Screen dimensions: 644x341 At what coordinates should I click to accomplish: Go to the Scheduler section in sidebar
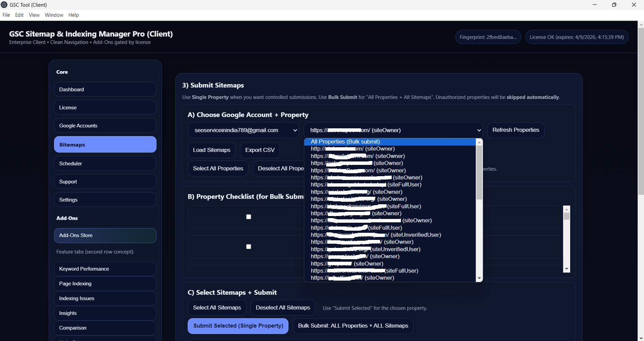coord(105,164)
